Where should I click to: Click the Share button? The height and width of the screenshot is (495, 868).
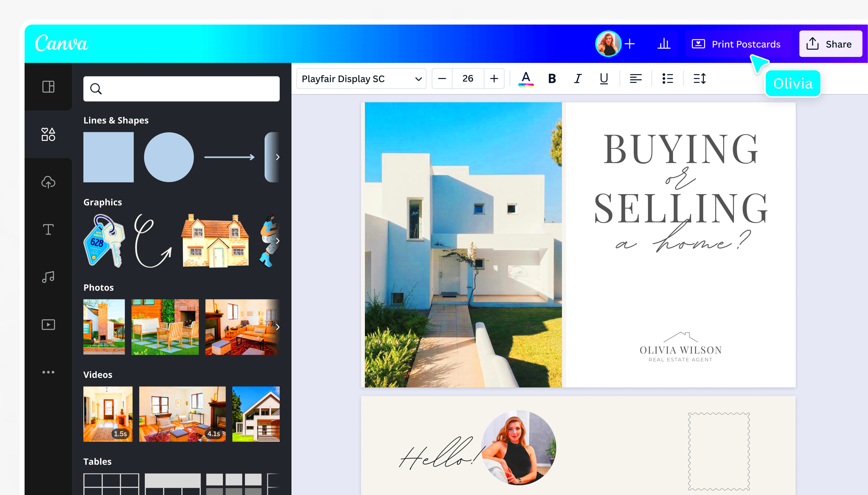point(830,43)
